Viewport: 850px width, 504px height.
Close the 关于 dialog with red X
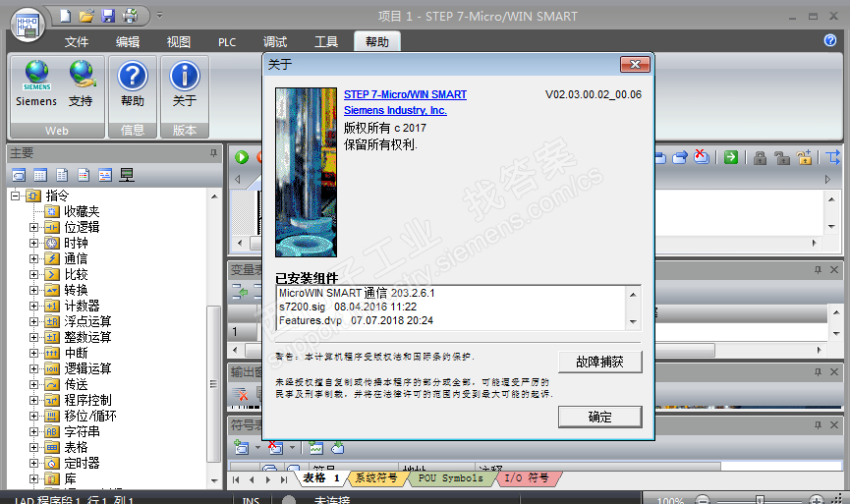[635, 65]
